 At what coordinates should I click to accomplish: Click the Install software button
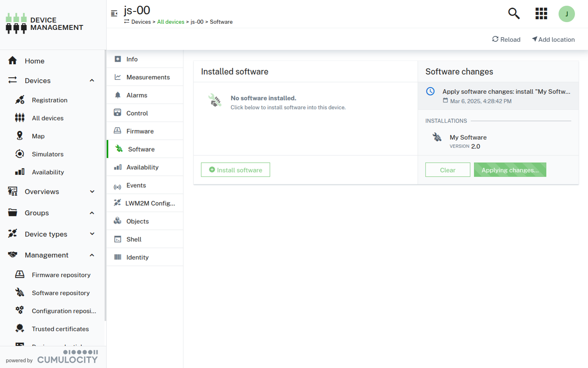(235, 170)
